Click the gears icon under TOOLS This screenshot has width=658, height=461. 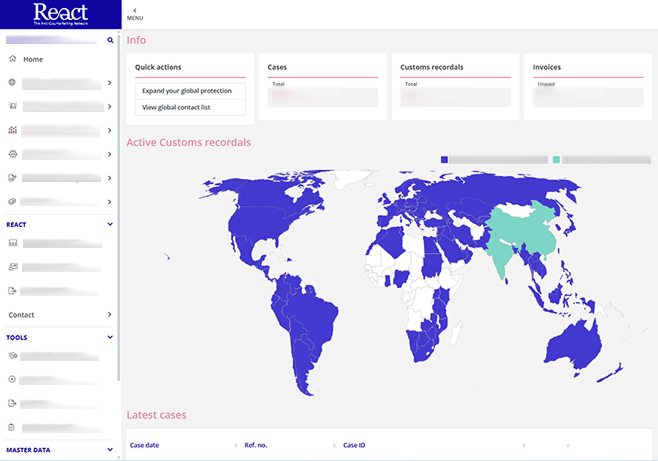(x=13, y=356)
